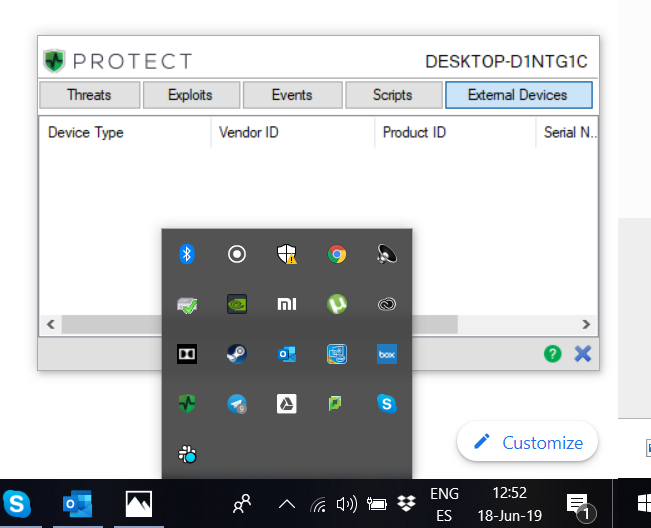Switch to the Exploits tab

(191, 95)
